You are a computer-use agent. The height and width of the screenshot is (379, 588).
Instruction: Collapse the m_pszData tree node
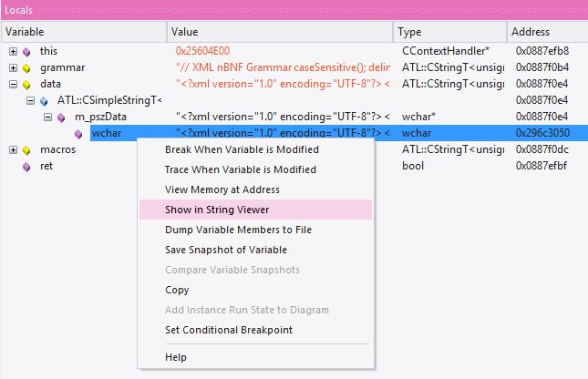click(x=47, y=117)
